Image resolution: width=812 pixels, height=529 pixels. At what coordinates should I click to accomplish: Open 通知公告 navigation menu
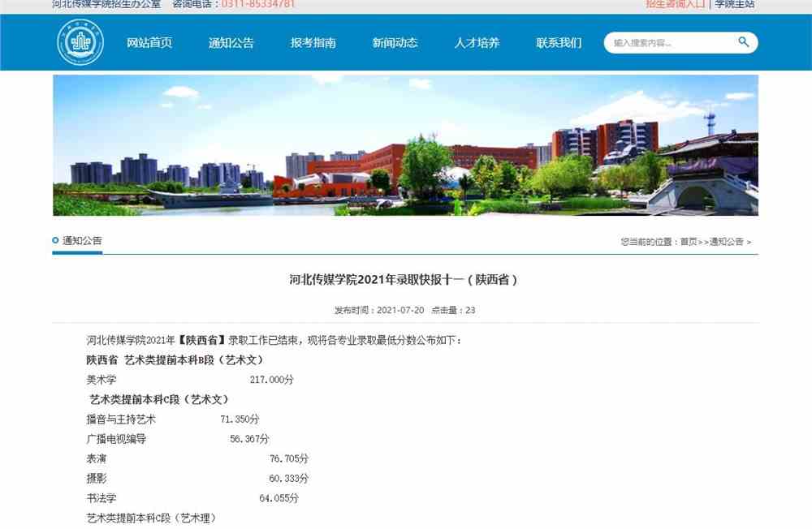click(x=231, y=42)
